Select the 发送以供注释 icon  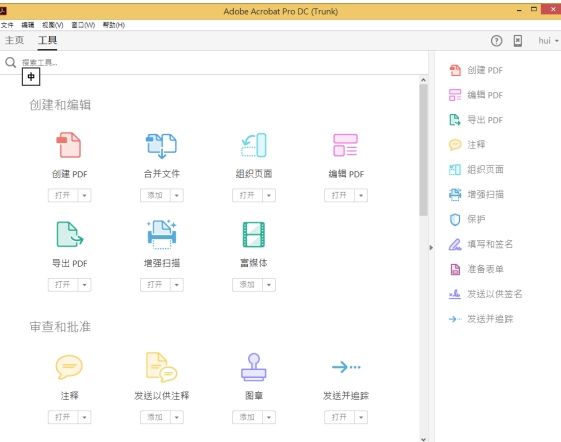click(161, 367)
